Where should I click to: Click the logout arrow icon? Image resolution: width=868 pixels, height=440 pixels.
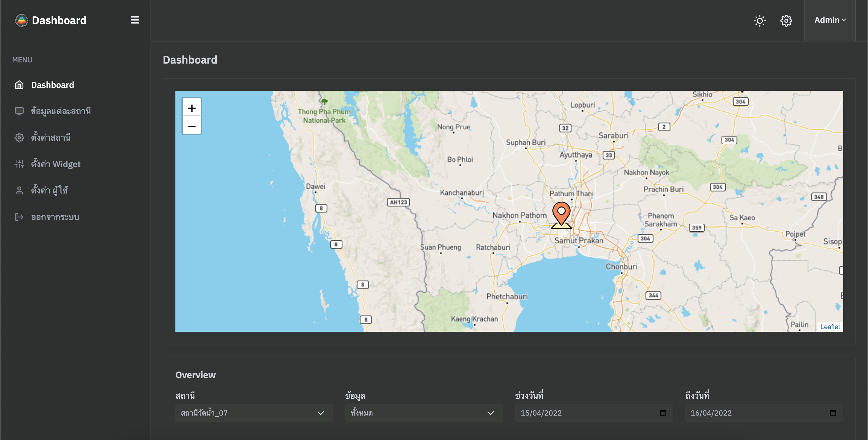[x=19, y=217]
